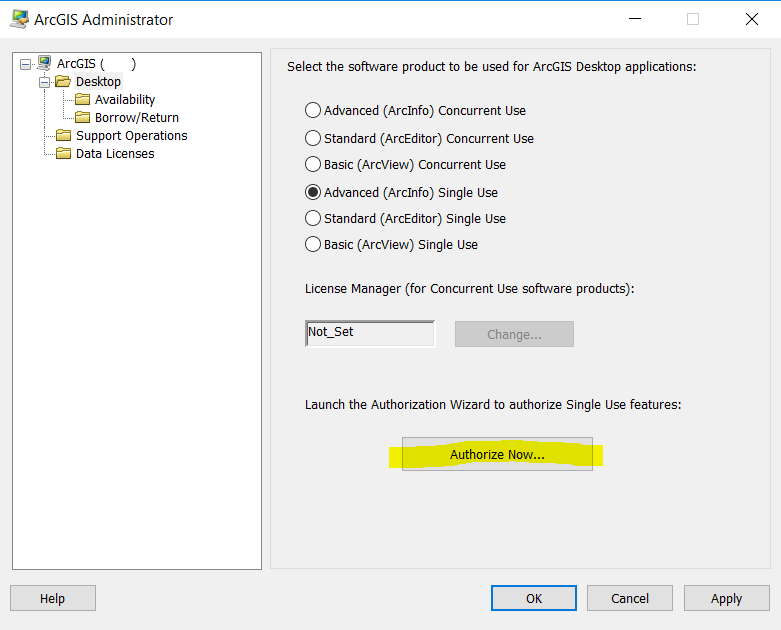781x630 pixels.
Task: Click the 'Launch the Authorization Wizard' text
Action: coord(493,404)
